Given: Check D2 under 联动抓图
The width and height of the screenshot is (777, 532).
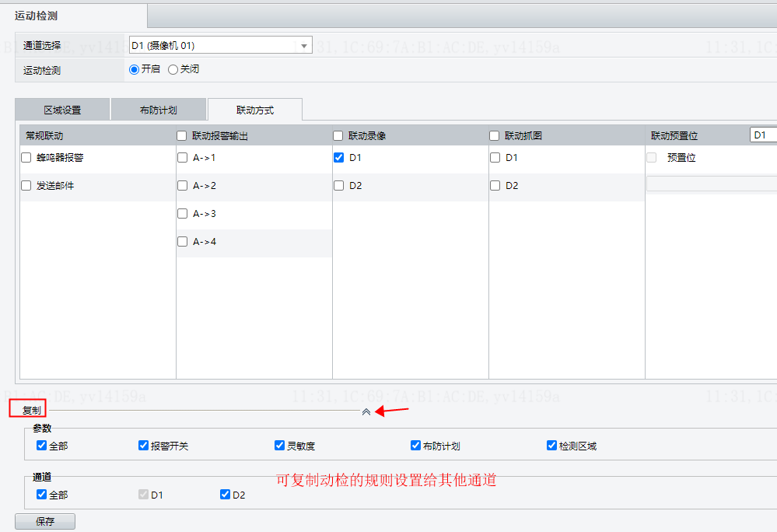Looking at the screenshot, I should tap(495, 185).
